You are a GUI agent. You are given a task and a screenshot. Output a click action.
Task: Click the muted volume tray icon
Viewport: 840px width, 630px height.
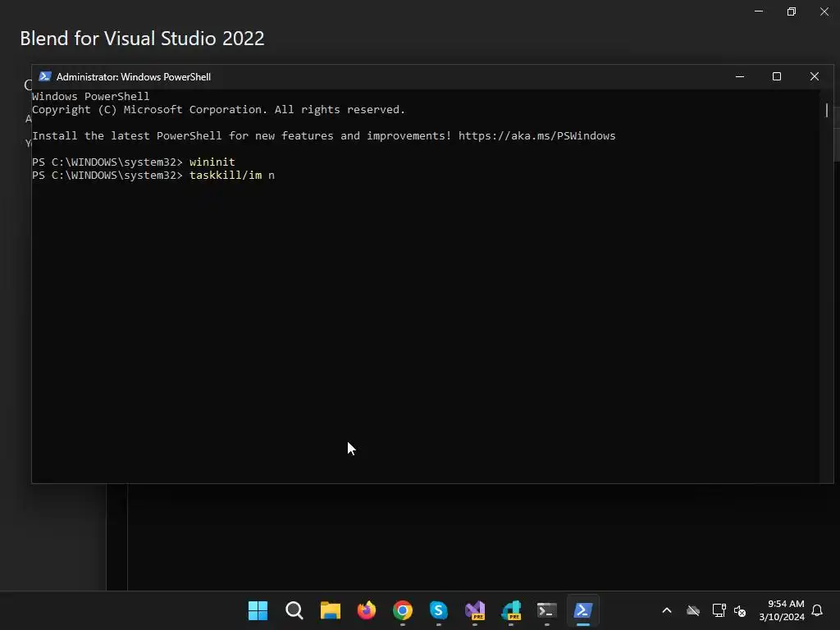pos(740,610)
